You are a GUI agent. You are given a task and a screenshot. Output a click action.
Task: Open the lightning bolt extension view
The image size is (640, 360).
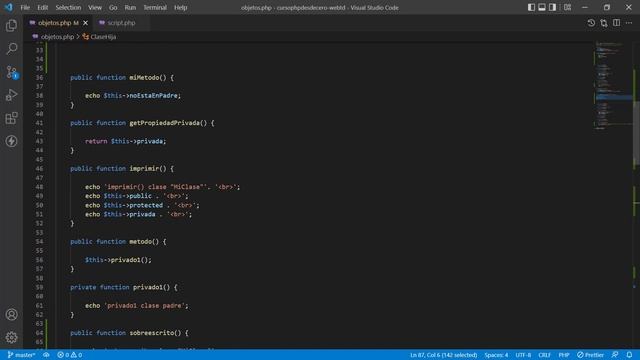coord(11,141)
